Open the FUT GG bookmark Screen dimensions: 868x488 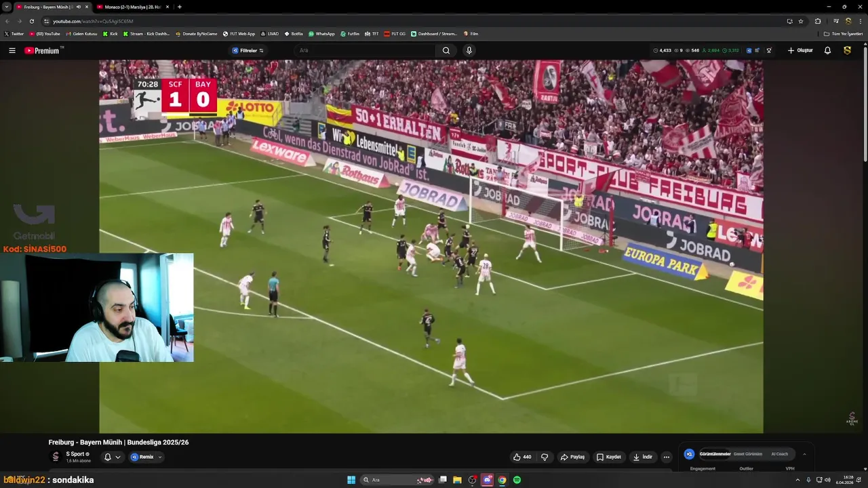[x=395, y=33]
